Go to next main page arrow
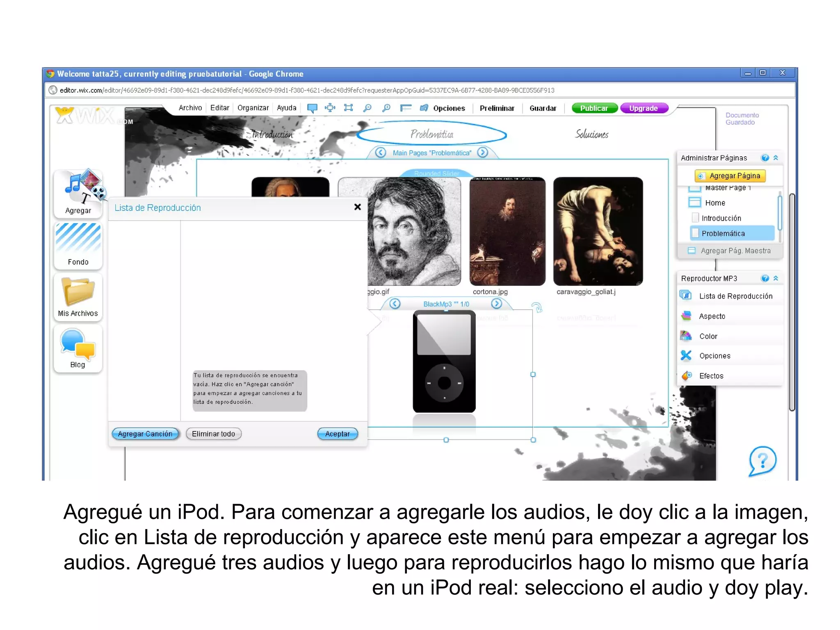 click(483, 153)
